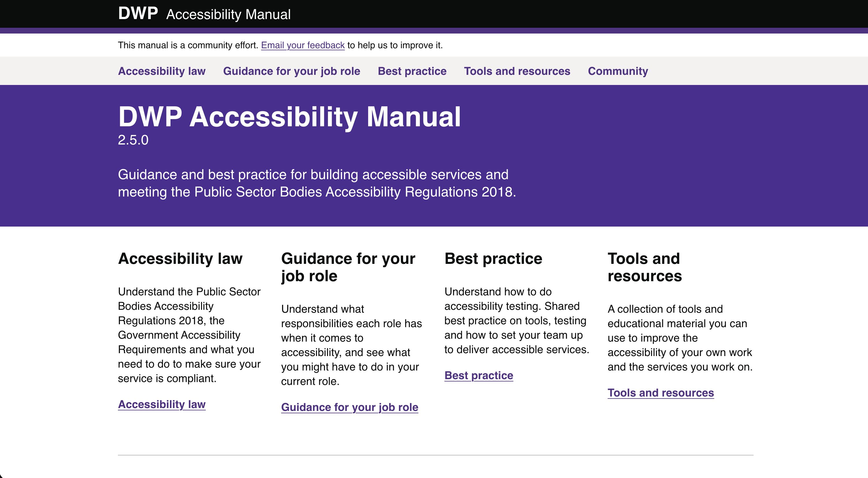Viewport: 868px width, 478px height.
Task: Click the version number 2.5.0
Action: 133,140
